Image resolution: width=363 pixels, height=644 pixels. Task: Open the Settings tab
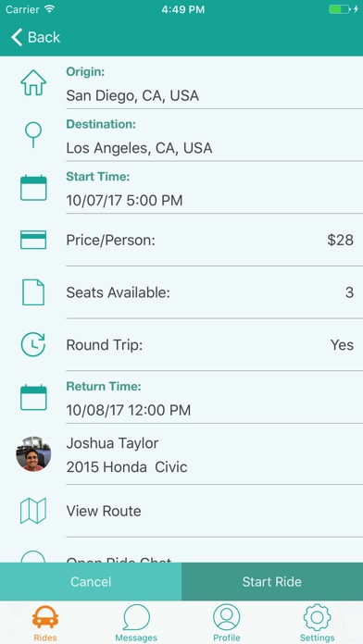pyautogui.click(x=317, y=623)
